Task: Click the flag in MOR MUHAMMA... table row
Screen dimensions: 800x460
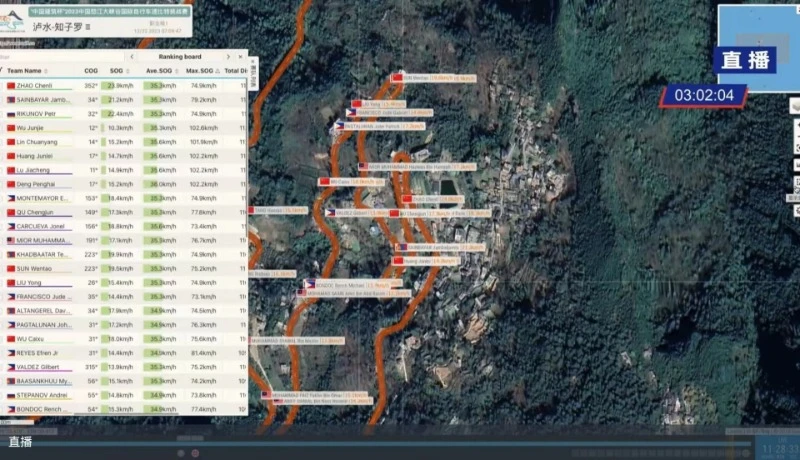Action: pyautogui.click(x=11, y=240)
